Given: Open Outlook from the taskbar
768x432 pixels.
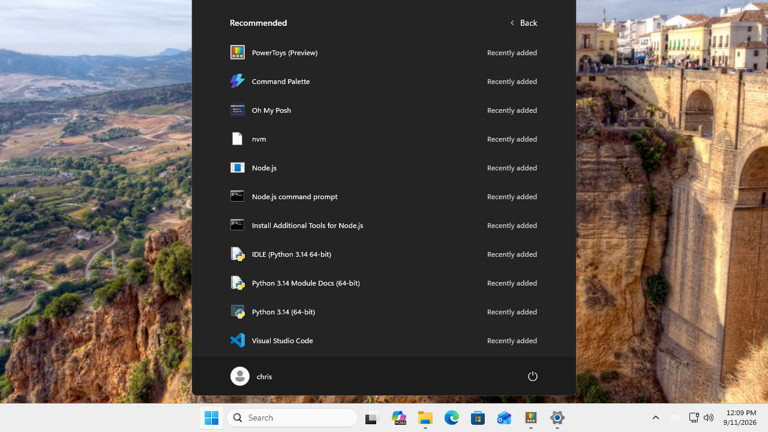Looking at the screenshot, I should (x=504, y=418).
